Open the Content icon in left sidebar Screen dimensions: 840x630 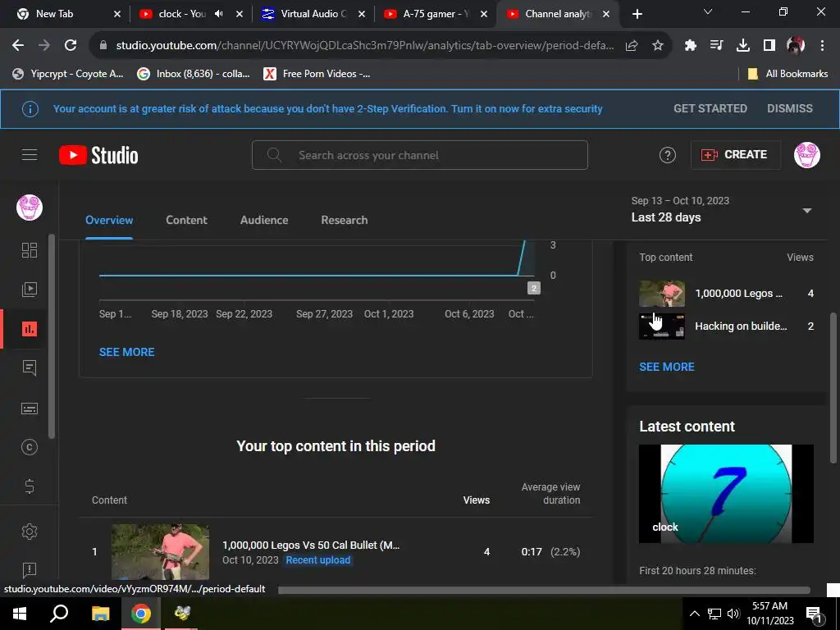tap(30, 290)
